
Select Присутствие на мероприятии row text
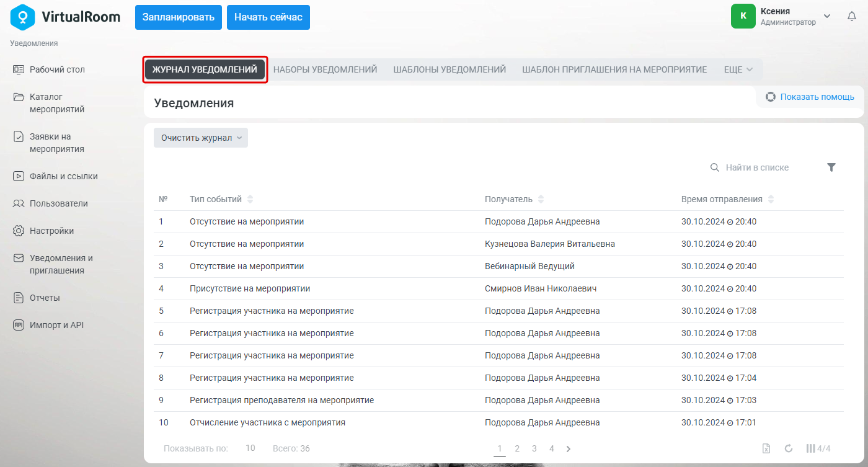[x=250, y=288]
